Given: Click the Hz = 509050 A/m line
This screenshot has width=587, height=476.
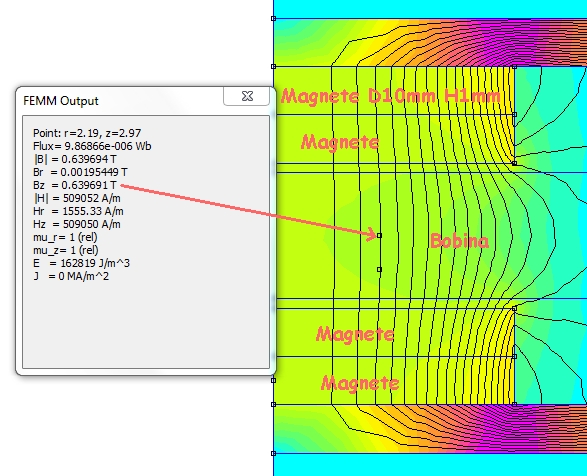Looking at the screenshot, I should click(x=77, y=224).
